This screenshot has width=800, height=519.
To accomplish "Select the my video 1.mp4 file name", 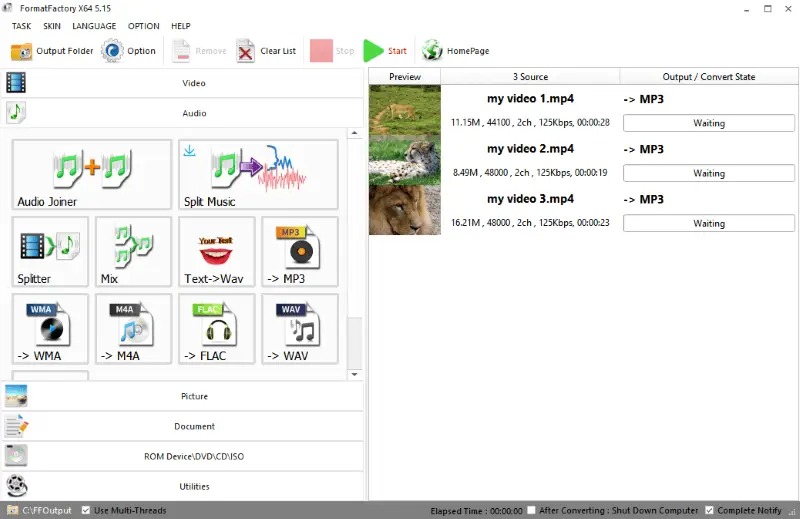I will point(530,98).
